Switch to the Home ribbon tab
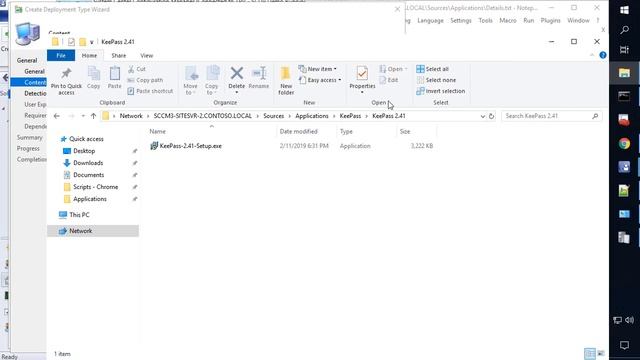This screenshot has height=360, width=640. pyautogui.click(x=89, y=56)
